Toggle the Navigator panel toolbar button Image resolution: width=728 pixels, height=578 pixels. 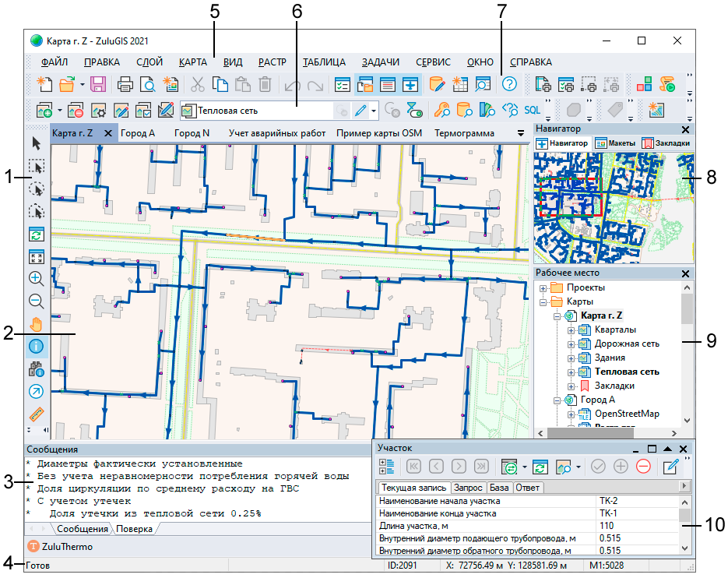click(410, 84)
